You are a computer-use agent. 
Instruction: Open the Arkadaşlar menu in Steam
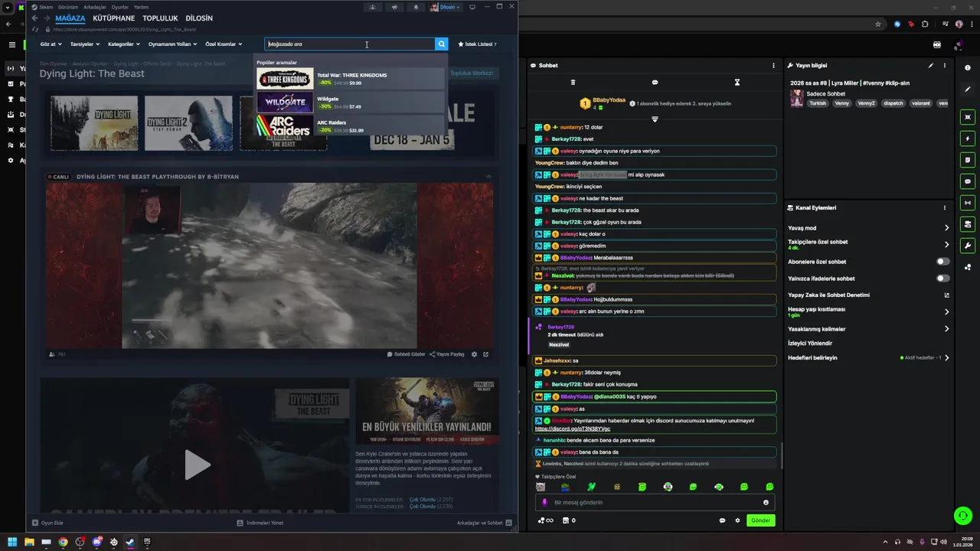(x=95, y=7)
